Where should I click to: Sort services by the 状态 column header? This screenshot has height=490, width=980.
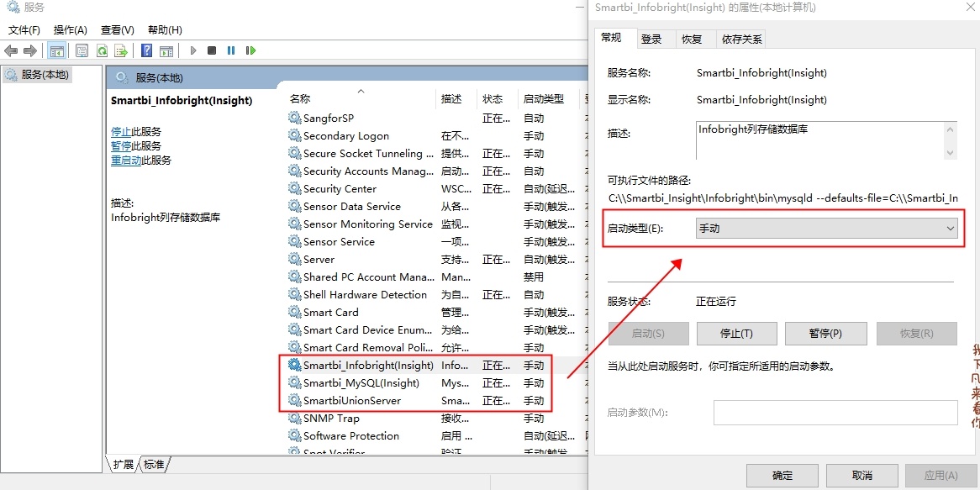[x=498, y=98]
